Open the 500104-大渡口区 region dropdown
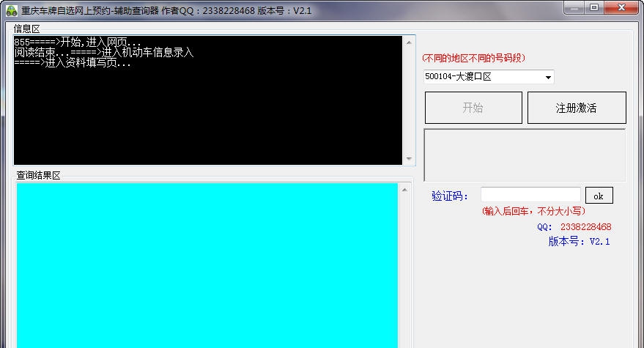 [489, 77]
